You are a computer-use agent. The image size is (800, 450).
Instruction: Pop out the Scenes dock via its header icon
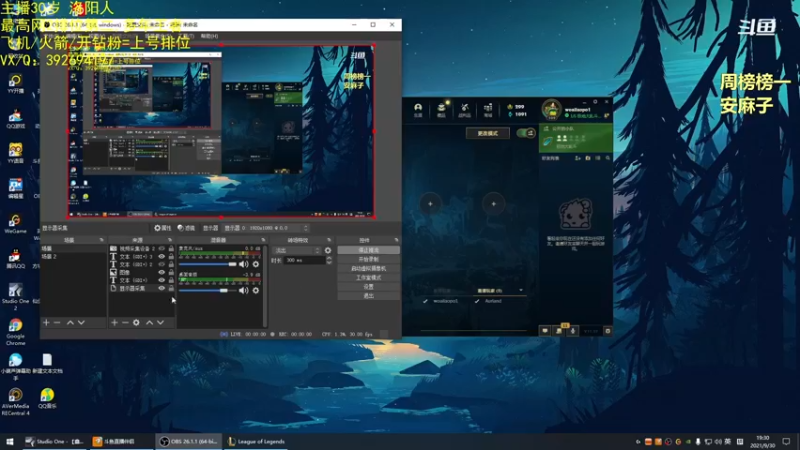pos(102,240)
